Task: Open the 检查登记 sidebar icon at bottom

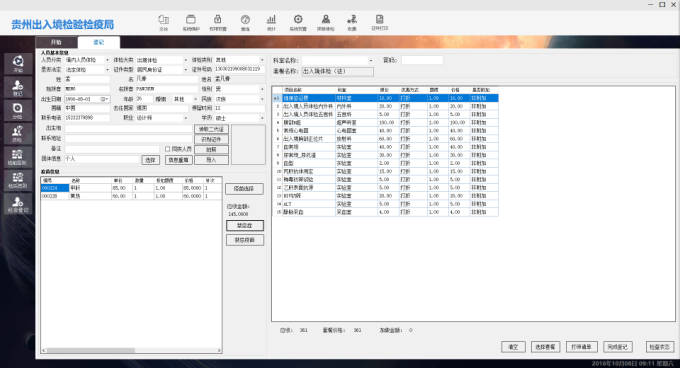Action: (18, 204)
